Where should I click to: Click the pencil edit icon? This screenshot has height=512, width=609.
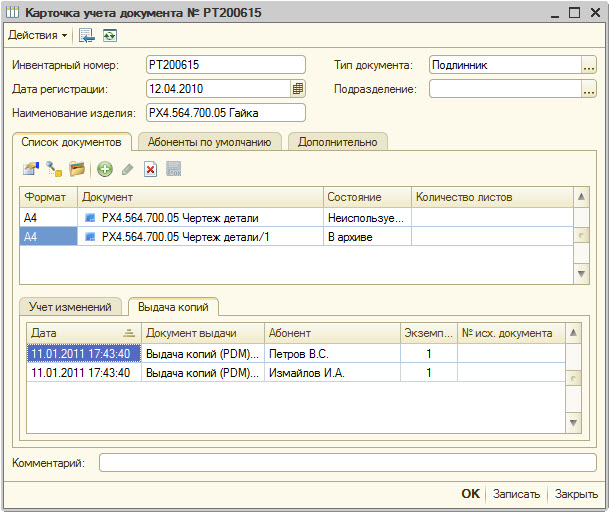tap(127, 169)
